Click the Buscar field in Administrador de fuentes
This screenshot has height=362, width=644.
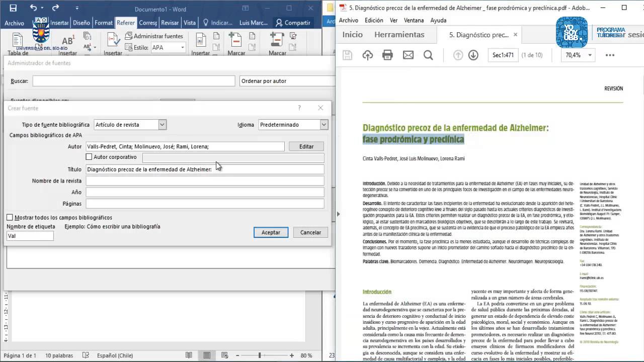point(134,81)
